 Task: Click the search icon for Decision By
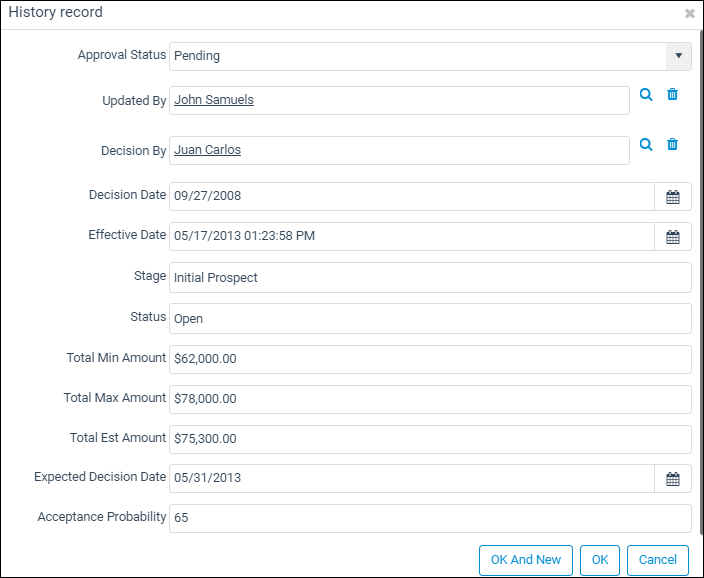click(646, 145)
